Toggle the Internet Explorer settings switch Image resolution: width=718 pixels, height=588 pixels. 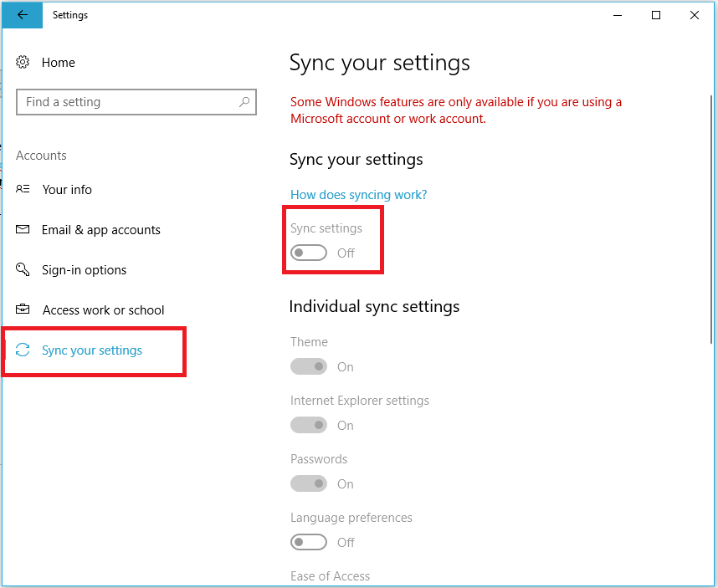[309, 425]
